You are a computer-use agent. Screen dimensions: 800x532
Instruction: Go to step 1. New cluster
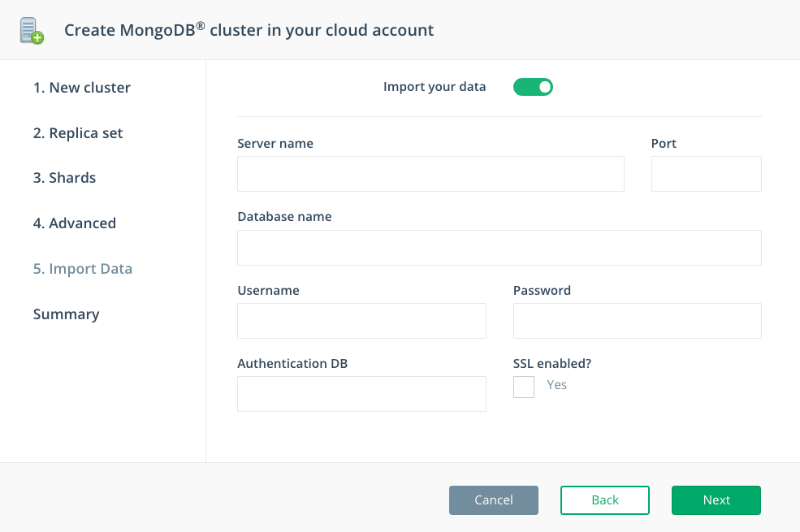pyautogui.click(x=82, y=88)
